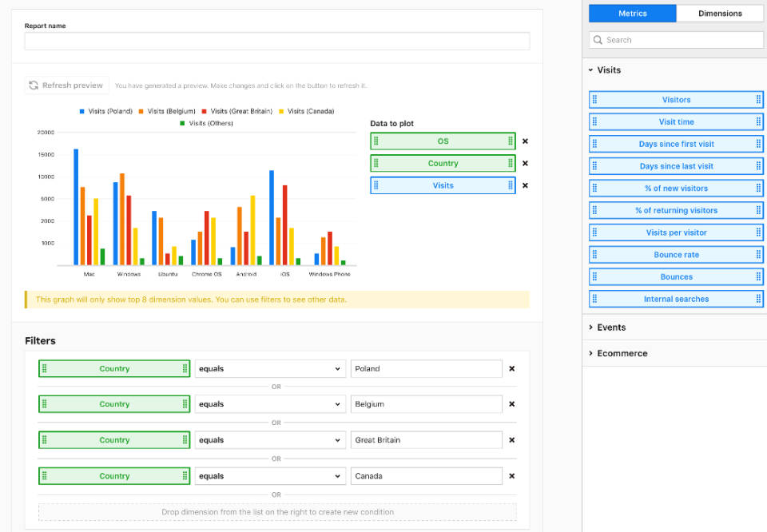Remove OS from Data to plot
The image size is (767, 532).
coord(526,141)
